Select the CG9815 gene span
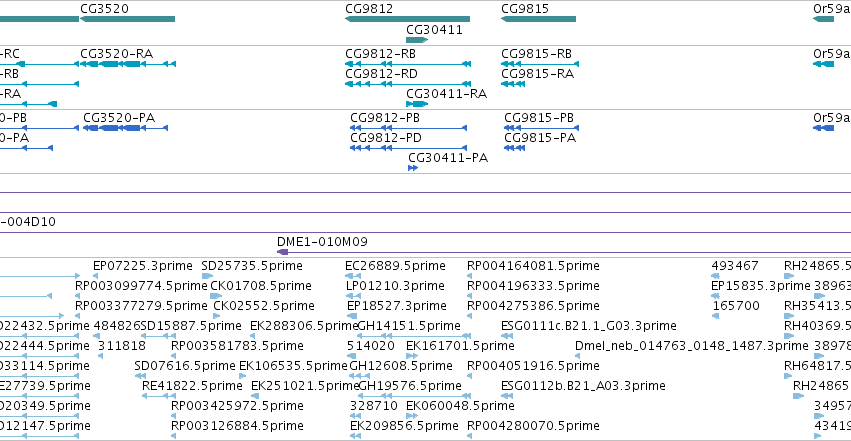Screen dimensions: 851x441 click(x=538, y=19)
